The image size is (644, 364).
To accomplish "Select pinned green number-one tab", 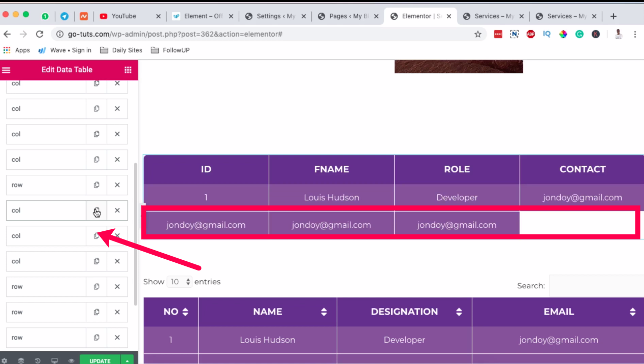I will tap(45, 16).
